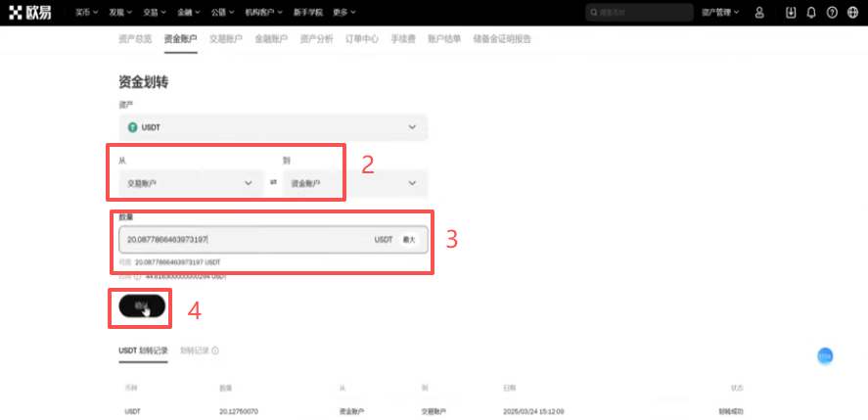Switch to the 储备金证明报告 tab
Screen dimensions: 868x420
[502, 39]
